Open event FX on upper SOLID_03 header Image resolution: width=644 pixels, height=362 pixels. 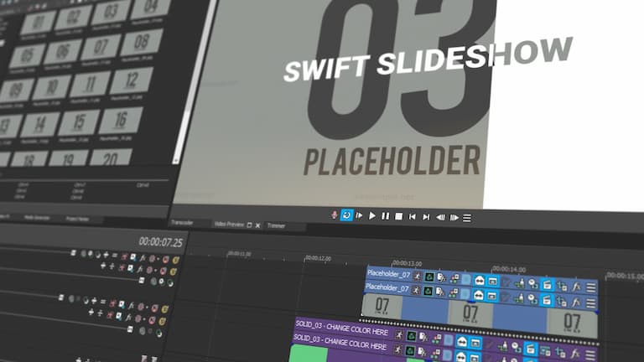pyautogui.click(x=574, y=352)
